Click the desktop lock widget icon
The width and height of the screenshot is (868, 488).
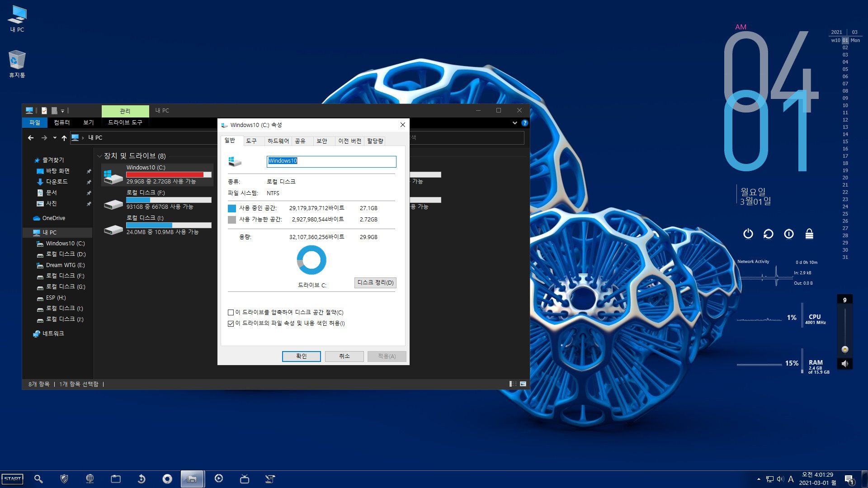[x=809, y=234]
